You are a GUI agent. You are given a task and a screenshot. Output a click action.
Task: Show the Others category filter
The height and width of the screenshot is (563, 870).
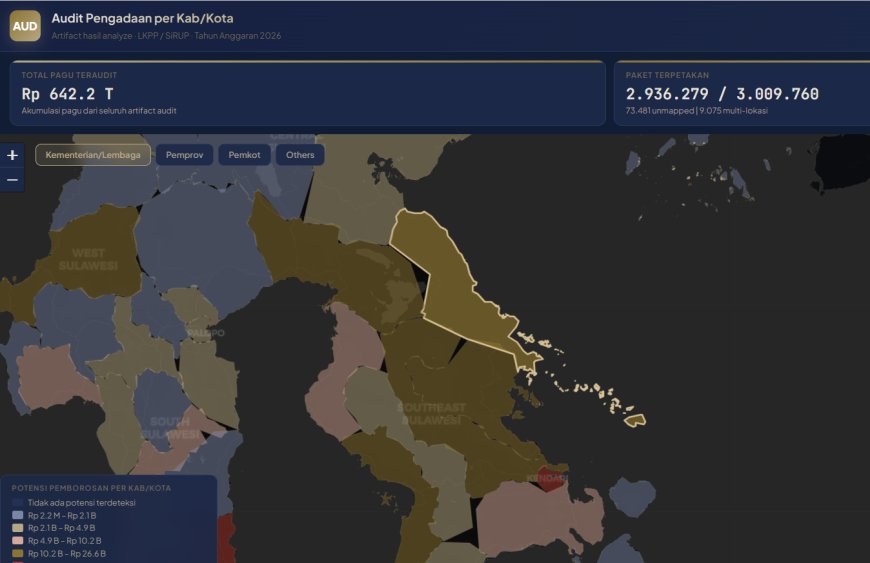(300, 155)
